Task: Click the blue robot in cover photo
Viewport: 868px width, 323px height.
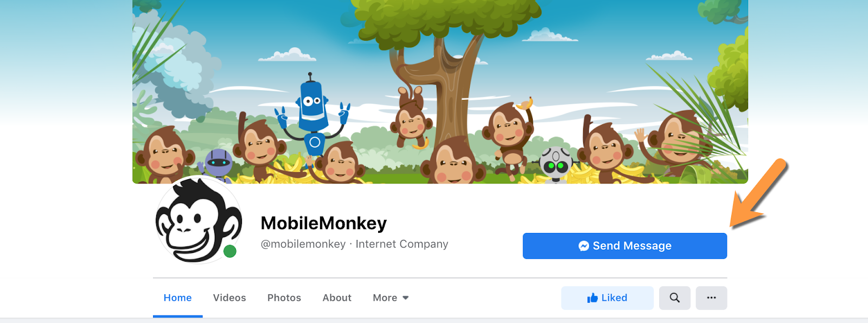Action: click(x=312, y=115)
